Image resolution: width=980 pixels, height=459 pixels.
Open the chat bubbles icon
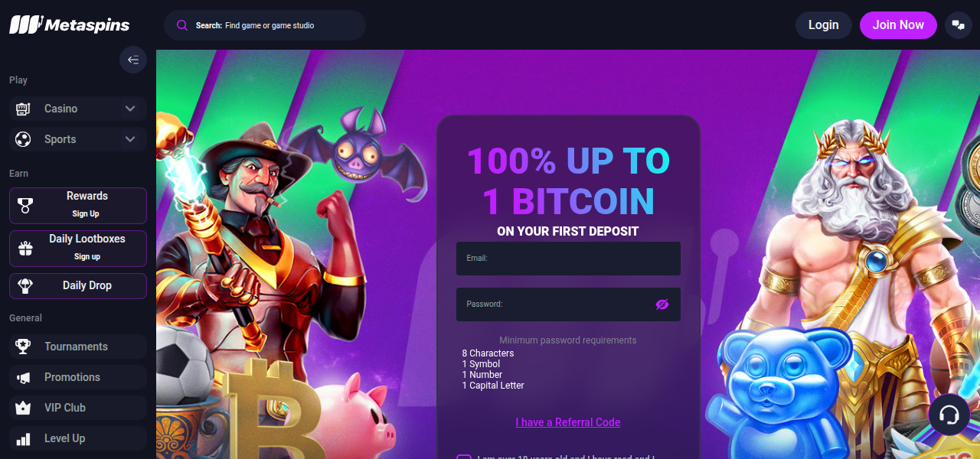tap(958, 24)
